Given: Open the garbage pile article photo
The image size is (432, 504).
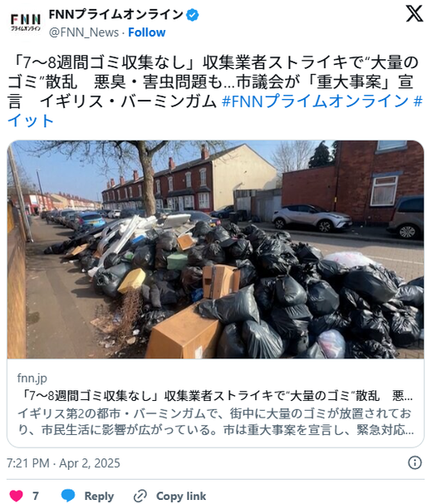Looking at the screenshot, I should click(x=215, y=250).
